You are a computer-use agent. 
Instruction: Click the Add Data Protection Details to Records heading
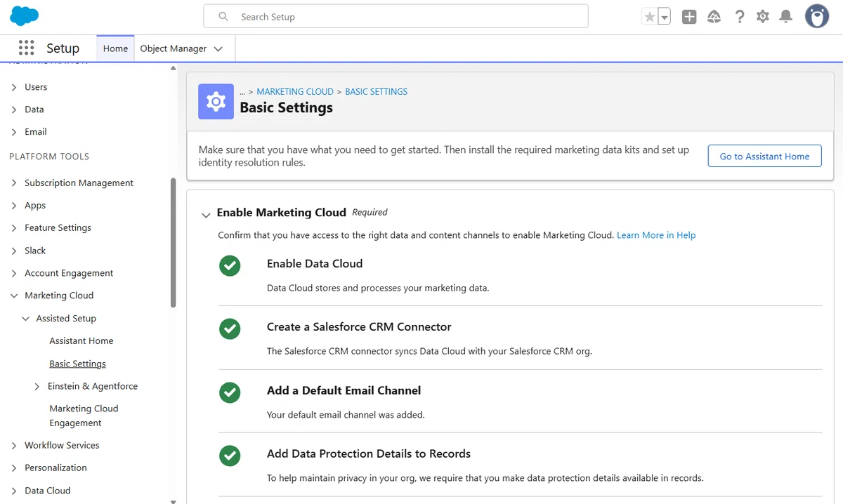[369, 454]
